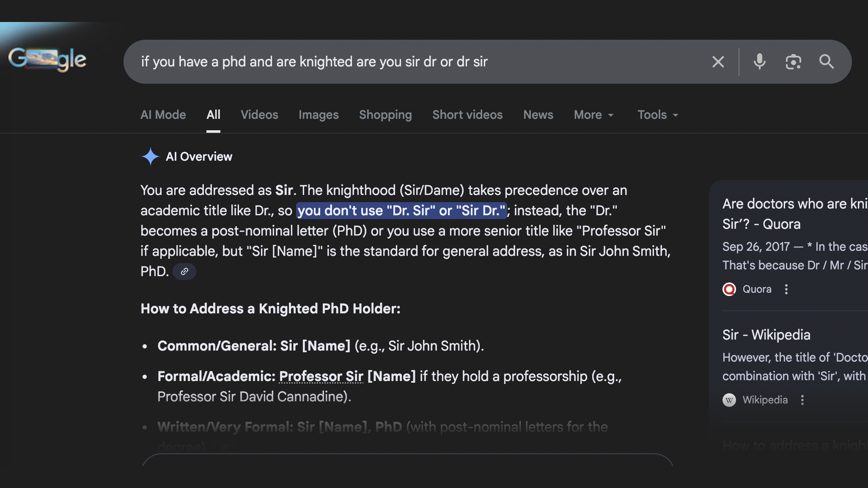The height and width of the screenshot is (488, 868).
Task: Open Google Lens image search icon
Action: click(x=793, y=62)
